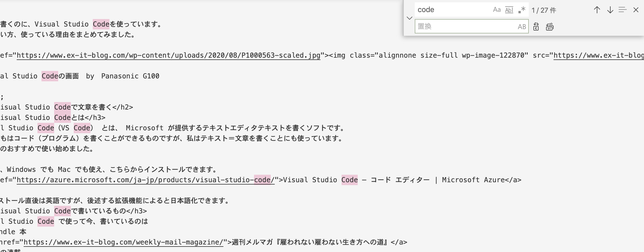This screenshot has height=252, width=644.
Task: Toggle Match Whole Word option
Action: pos(509,10)
